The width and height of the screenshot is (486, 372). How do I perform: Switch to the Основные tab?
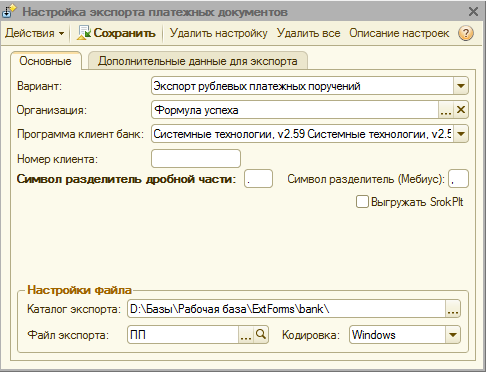pos(45,61)
